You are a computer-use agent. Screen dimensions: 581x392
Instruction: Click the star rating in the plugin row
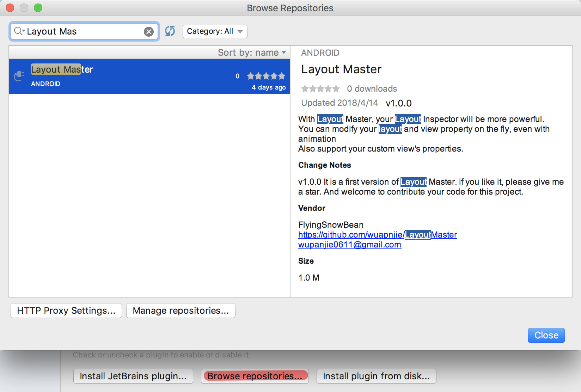[x=266, y=76]
